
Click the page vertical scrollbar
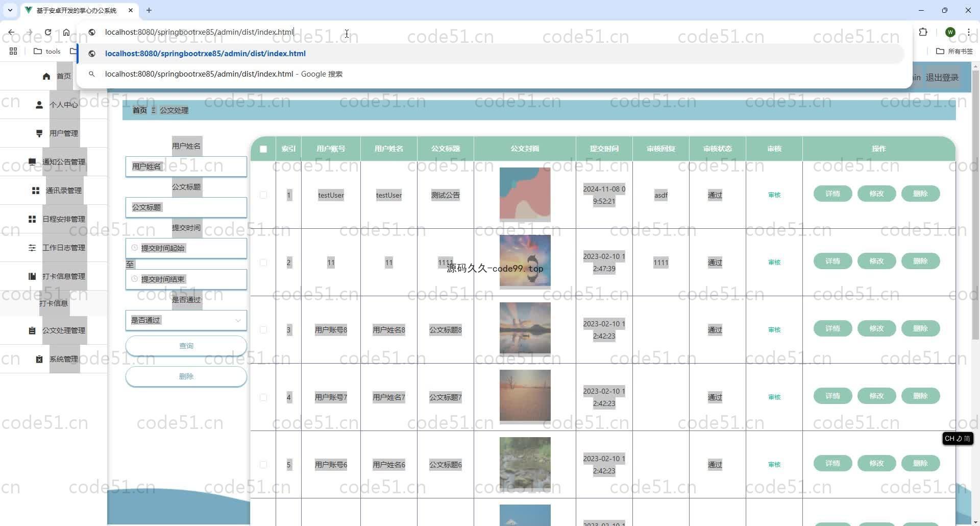tap(975, 204)
